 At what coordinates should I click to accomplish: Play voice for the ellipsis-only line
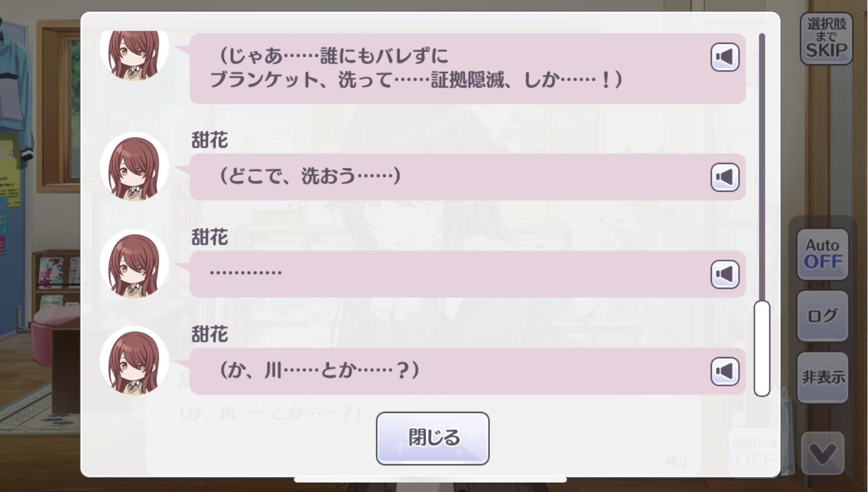click(724, 275)
